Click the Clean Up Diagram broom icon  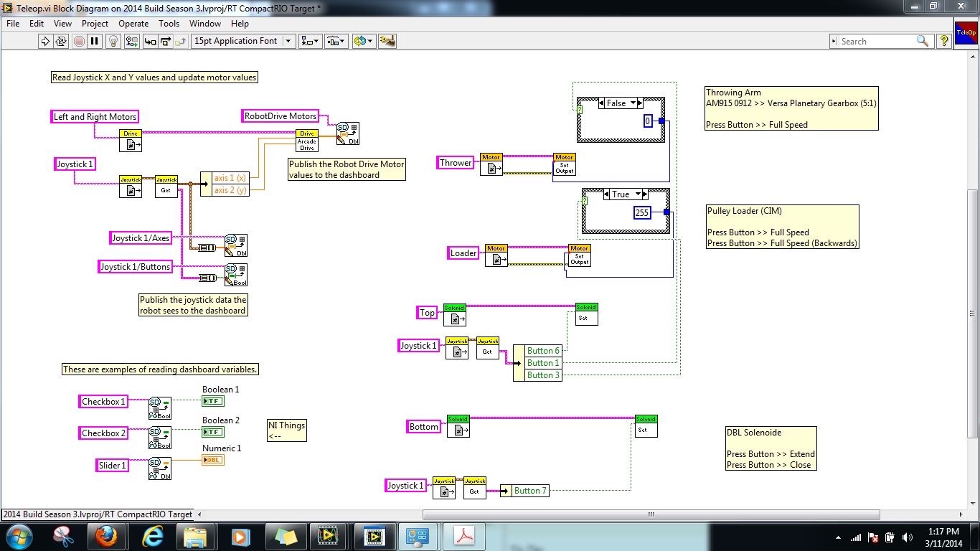(387, 41)
